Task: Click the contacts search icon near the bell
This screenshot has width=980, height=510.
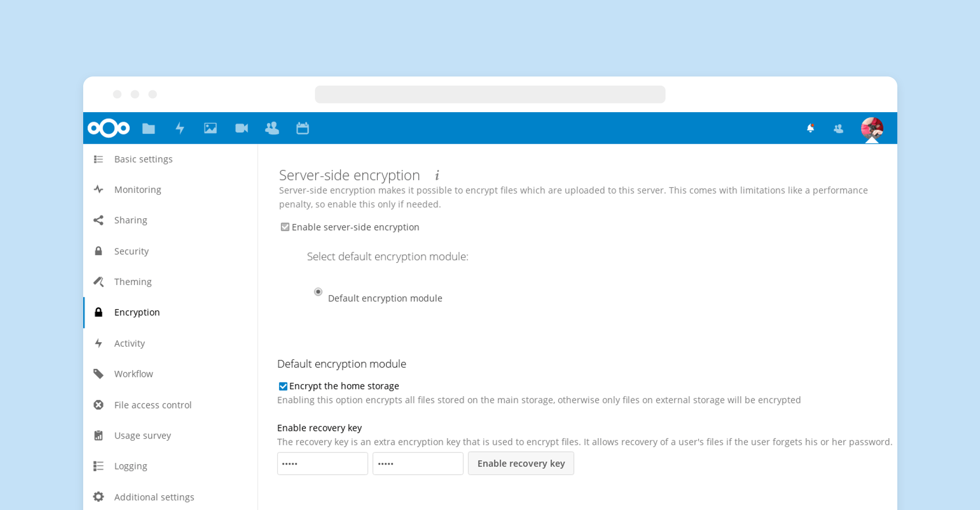Action: 839,129
